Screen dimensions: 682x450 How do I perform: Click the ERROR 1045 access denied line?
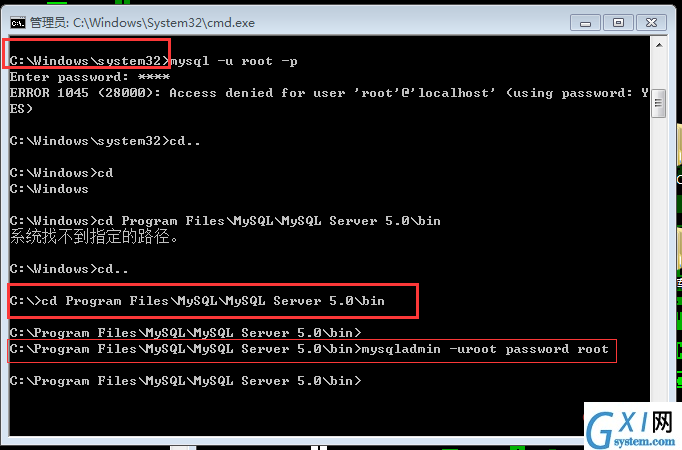pos(329,100)
